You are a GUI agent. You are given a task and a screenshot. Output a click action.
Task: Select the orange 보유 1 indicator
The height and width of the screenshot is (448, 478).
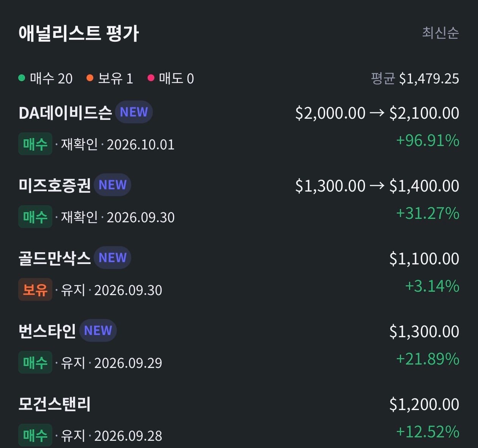110,79
